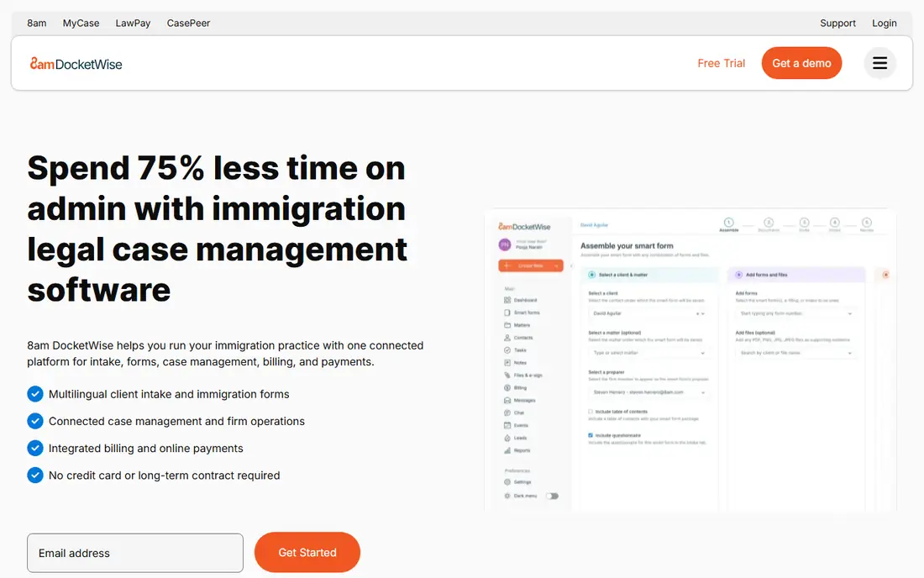Click the Get a demo button
The height and width of the screenshot is (578, 924).
(x=801, y=63)
